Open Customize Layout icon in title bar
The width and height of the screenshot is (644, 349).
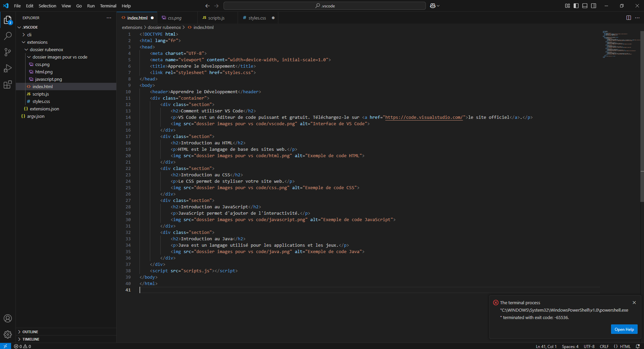click(x=567, y=6)
